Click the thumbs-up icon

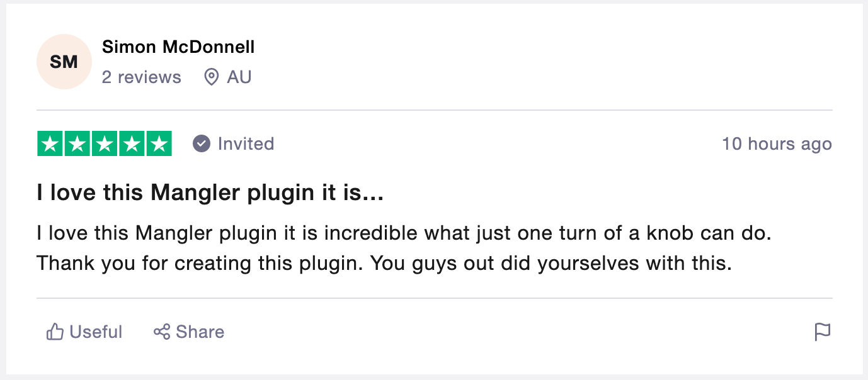[x=55, y=332]
